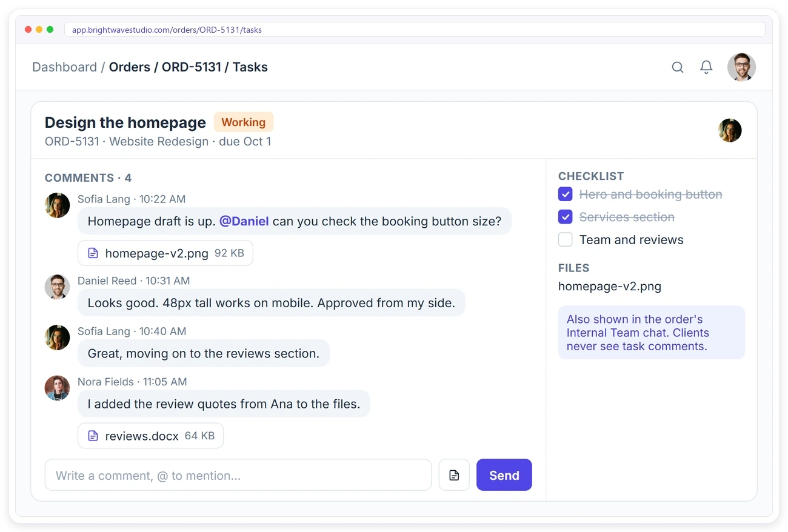Click 'I added the review quotes' comment
The height and width of the screenshot is (532, 788).
coord(224,404)
